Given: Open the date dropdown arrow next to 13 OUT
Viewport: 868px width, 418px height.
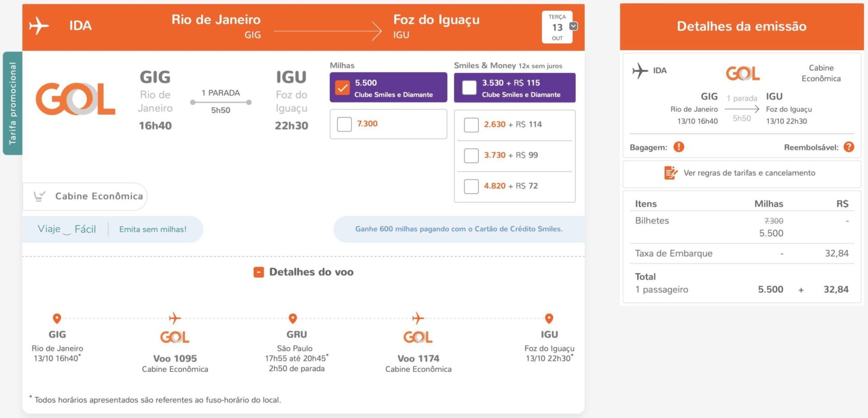Looking at the screenshot, I should 573,26.
